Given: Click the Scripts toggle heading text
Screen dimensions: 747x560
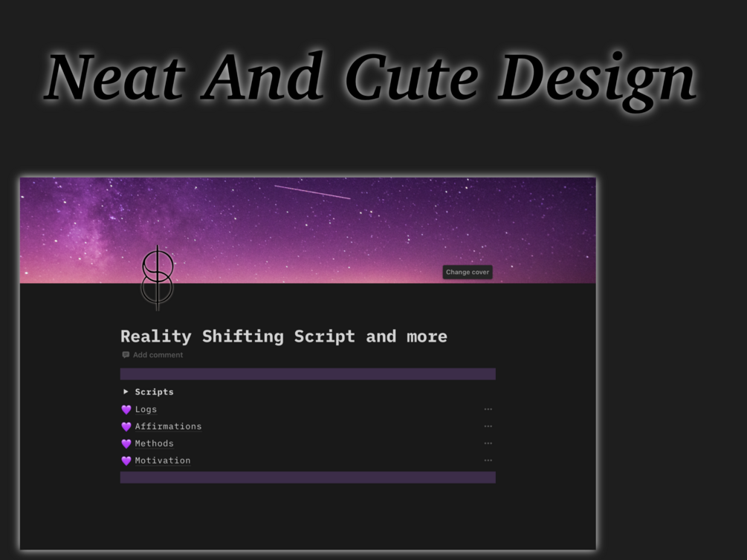Looking at the screenshot, I should [155, 392].
